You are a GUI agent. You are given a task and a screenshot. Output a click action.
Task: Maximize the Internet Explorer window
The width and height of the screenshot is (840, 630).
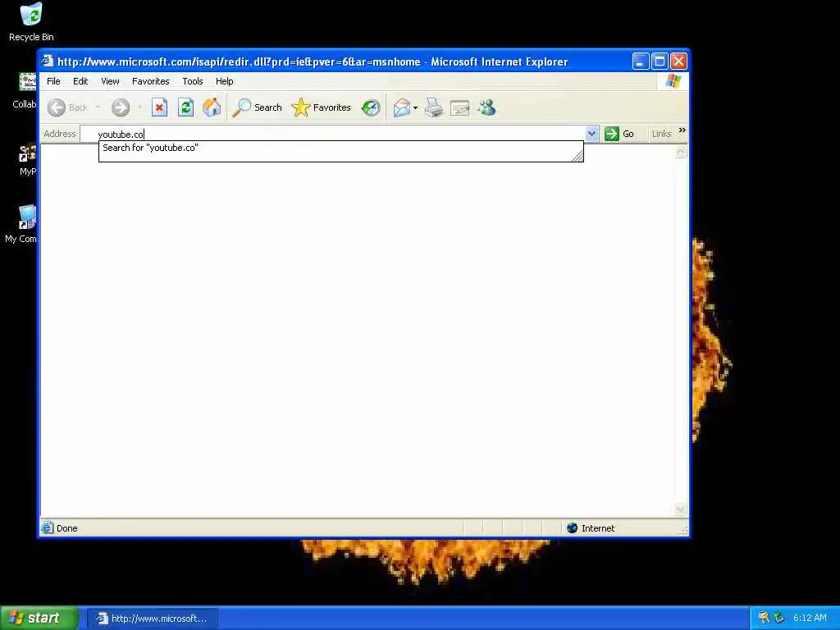point(660,61)
